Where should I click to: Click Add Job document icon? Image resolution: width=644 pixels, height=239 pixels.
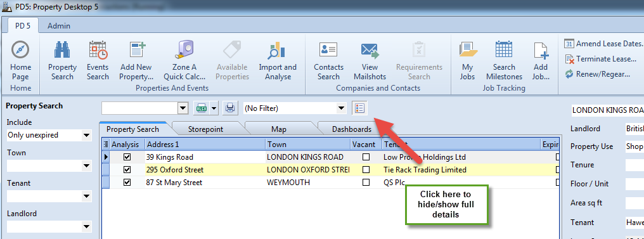point(541,50)
